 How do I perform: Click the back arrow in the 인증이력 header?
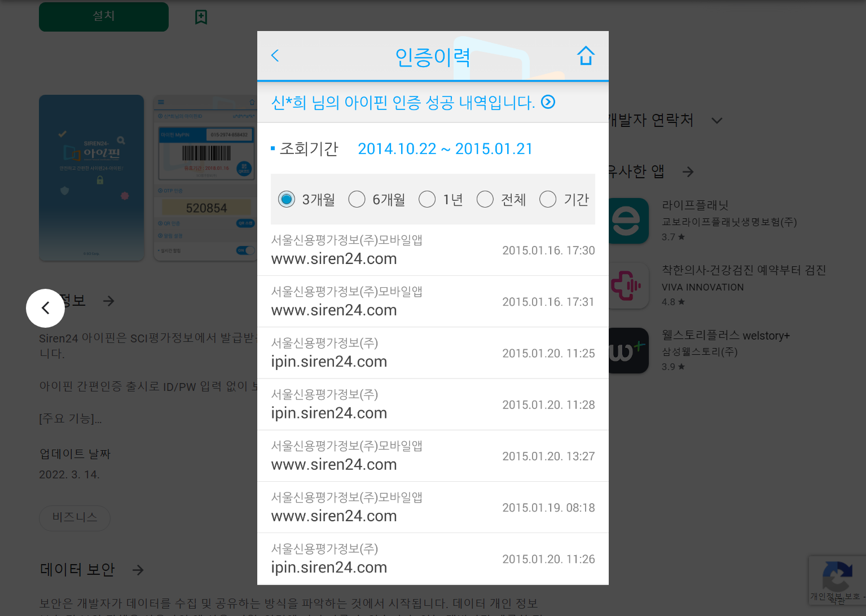[275, 56]
